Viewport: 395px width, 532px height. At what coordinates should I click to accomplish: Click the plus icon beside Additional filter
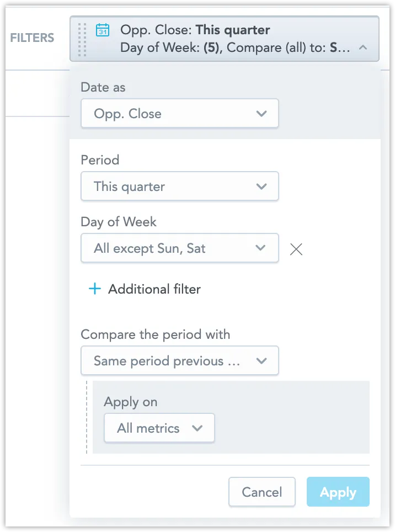[x=94, y=289]
